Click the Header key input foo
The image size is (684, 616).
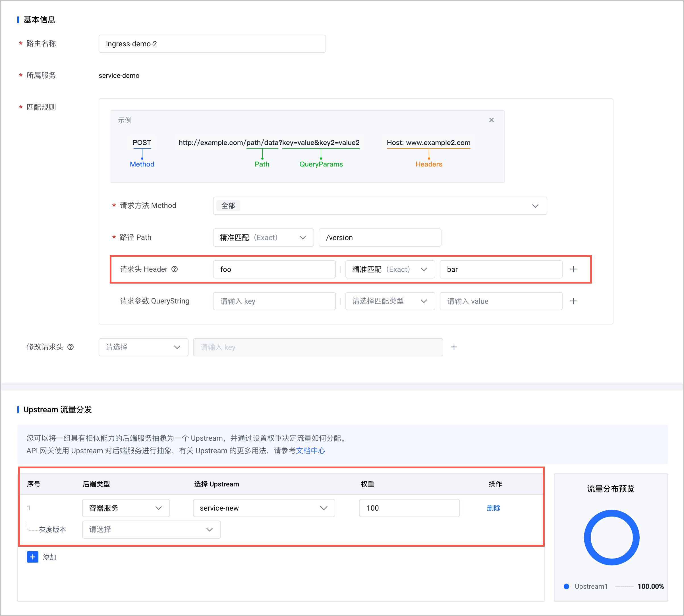pos(274,269)
